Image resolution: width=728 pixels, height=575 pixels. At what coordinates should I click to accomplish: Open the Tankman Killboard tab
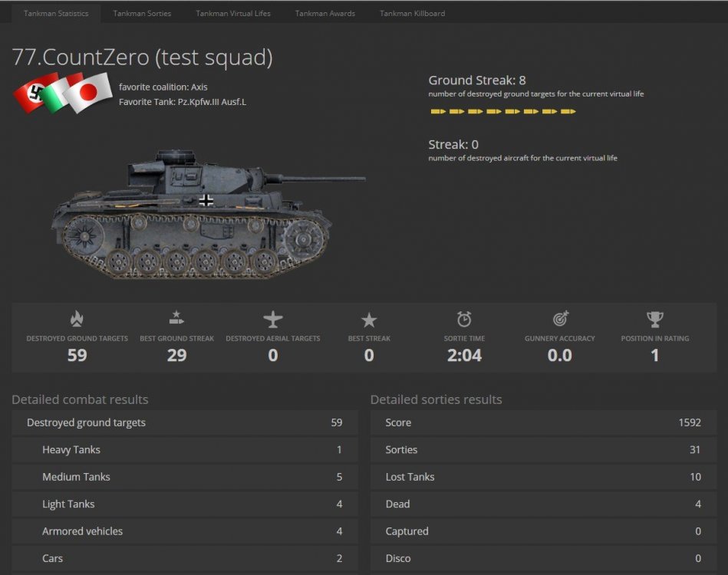[x=412, y=12]
